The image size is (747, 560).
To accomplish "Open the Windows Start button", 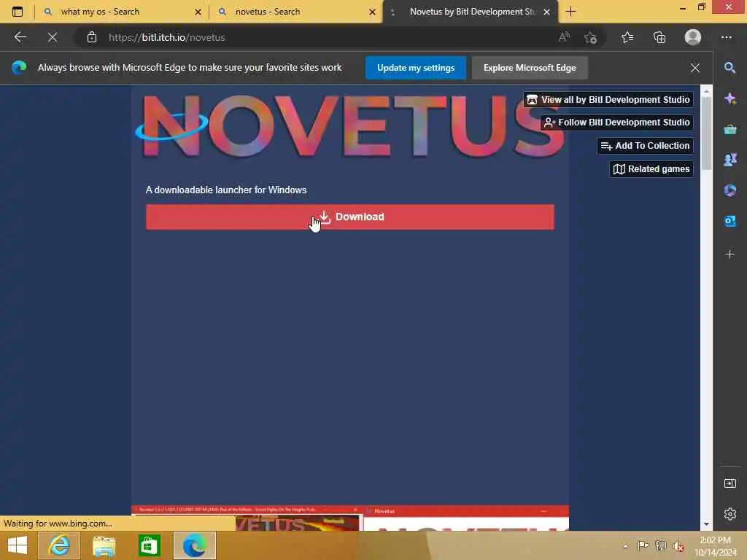I will coord(18,545).
